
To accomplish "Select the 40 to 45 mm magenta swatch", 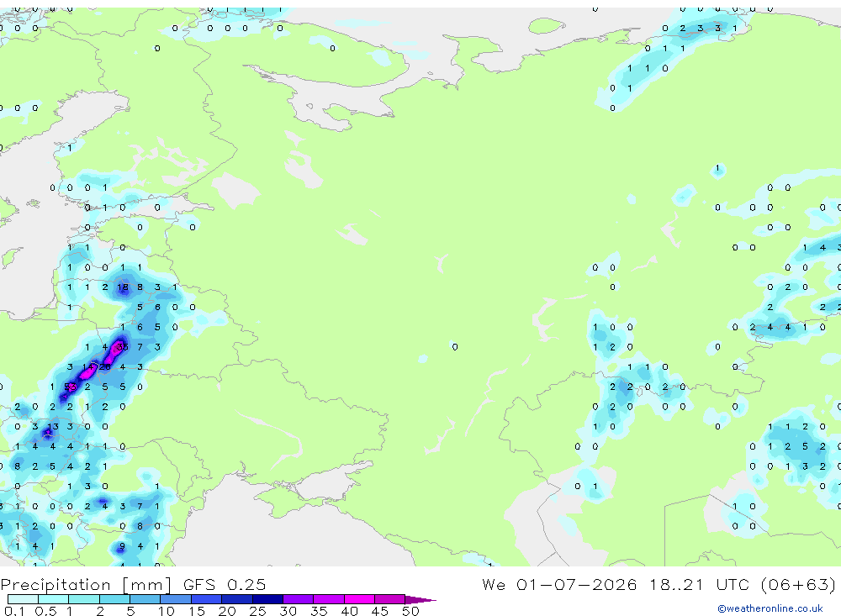I will pyautogui.click(x=359, y=599).
